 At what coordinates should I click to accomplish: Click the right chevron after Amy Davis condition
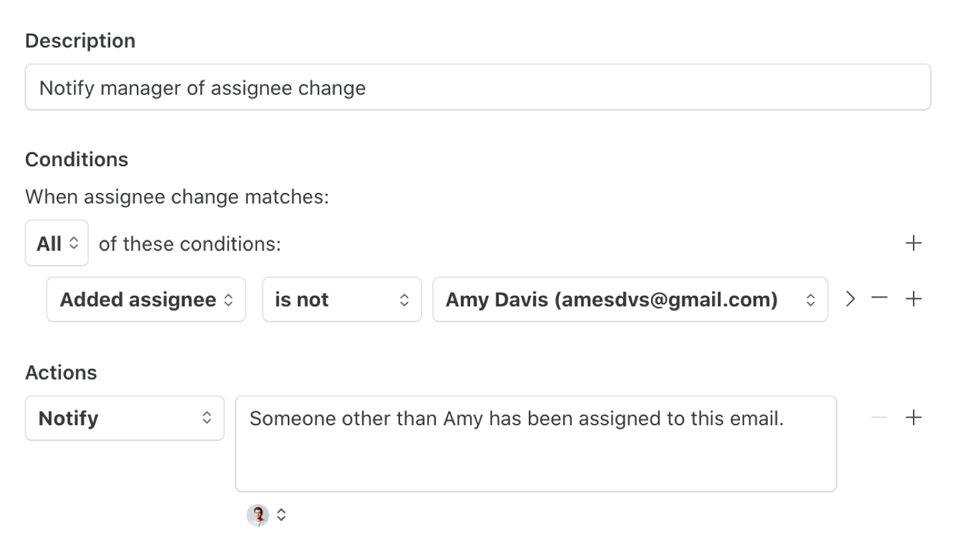click(x=850, y=299)
